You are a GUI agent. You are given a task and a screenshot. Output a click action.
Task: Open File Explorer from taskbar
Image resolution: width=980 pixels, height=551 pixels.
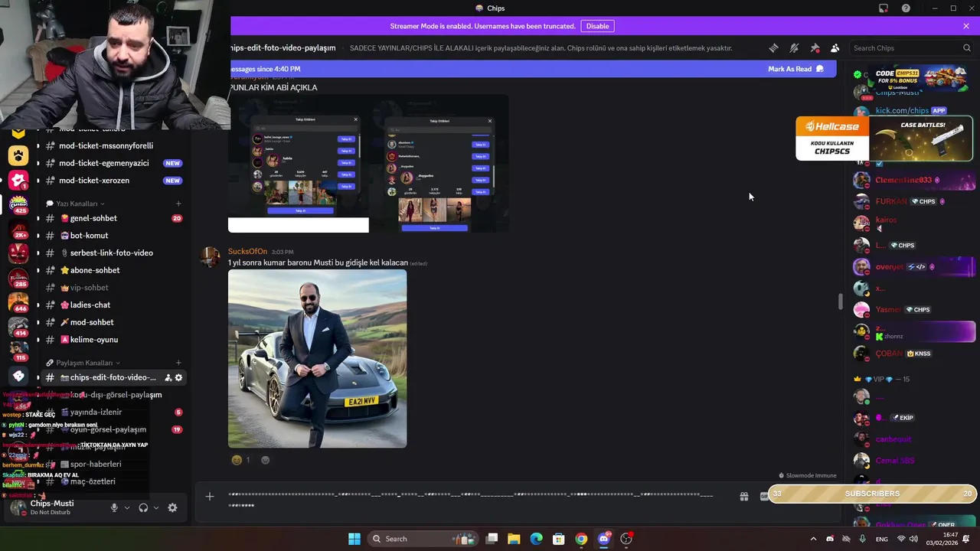point(514,539)
